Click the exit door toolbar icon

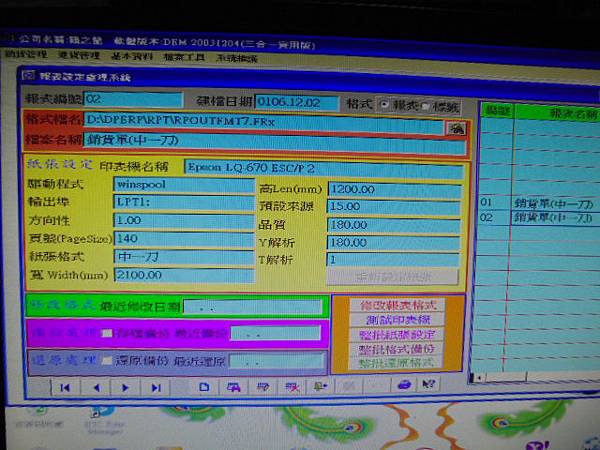click(320, 386)
